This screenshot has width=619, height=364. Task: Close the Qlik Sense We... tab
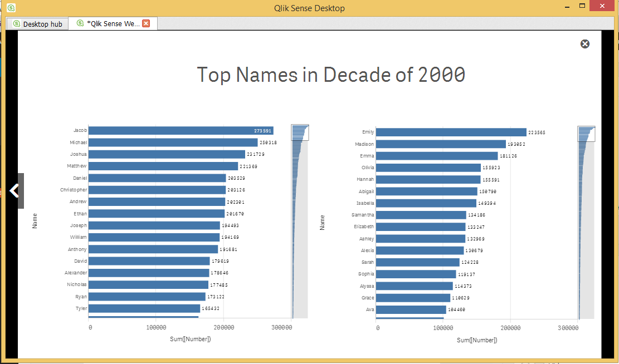pos(146,23)
